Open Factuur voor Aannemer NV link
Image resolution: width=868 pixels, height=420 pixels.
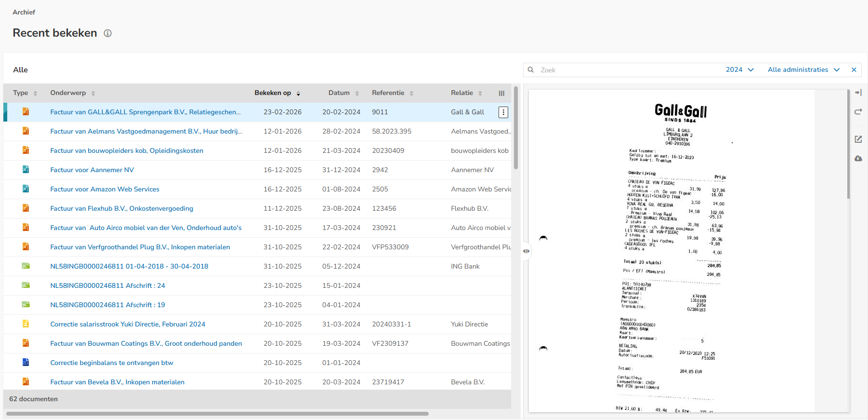pos(92,170)
